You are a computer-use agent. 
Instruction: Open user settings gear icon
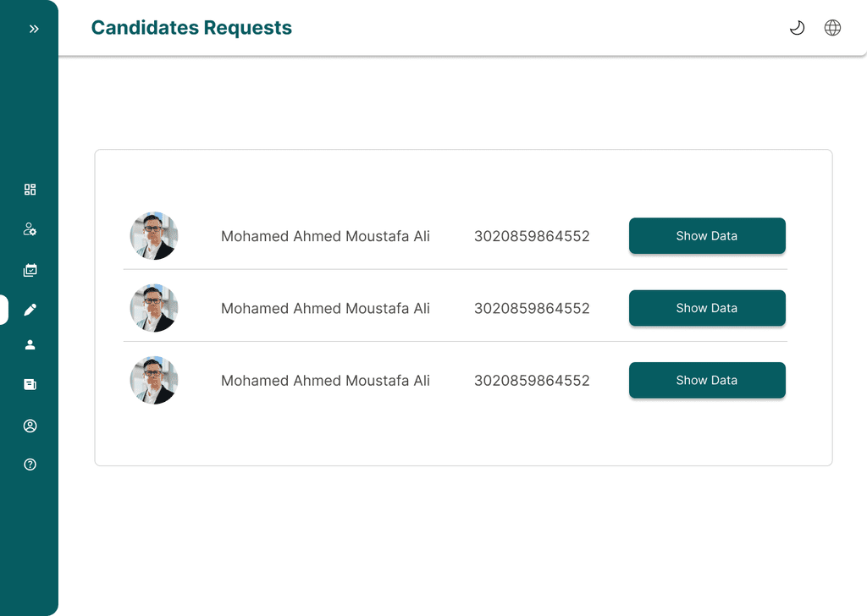tap(30, 229)
